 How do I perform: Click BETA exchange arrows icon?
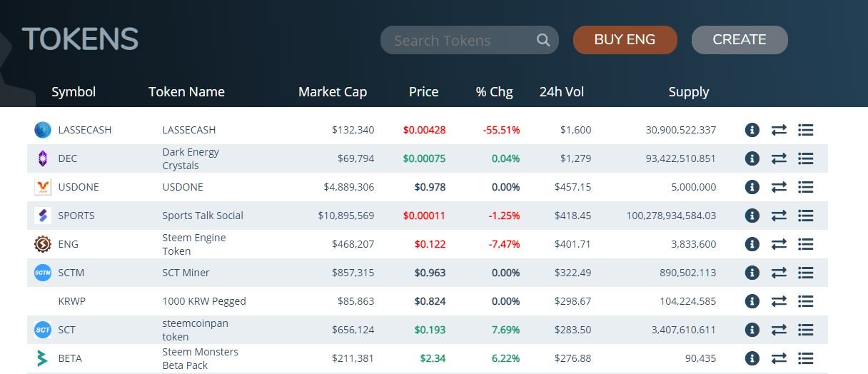click(779, 358)
